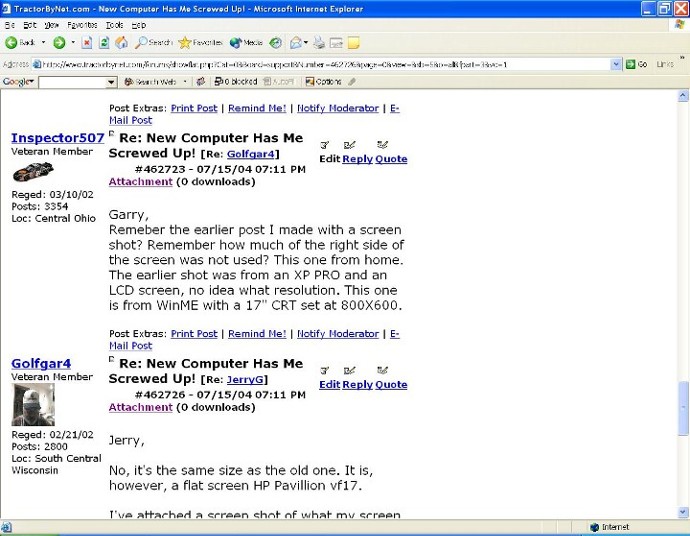
Task: Click Golfgar4's avatar thumbnail
Action: point(33,405)
